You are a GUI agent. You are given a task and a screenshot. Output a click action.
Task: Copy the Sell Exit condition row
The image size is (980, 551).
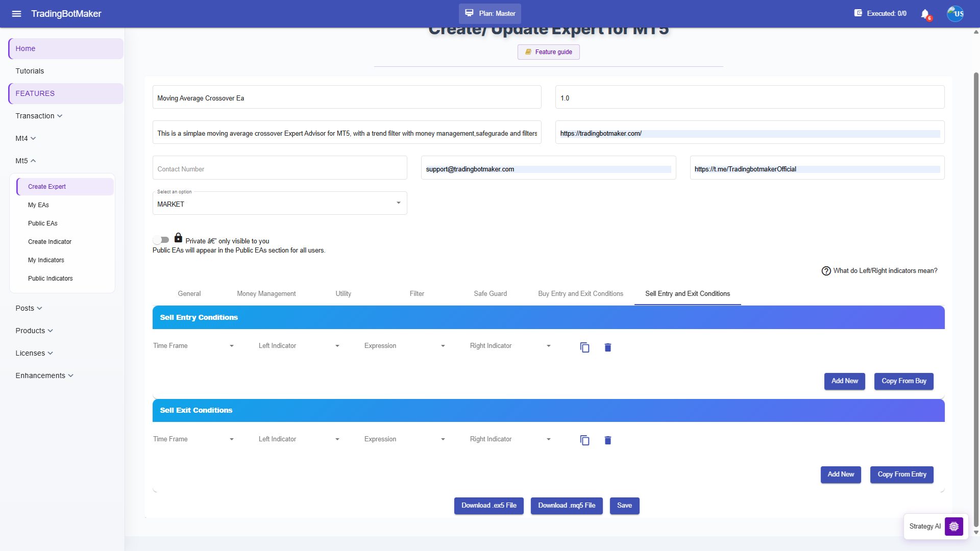pos(585,440)
